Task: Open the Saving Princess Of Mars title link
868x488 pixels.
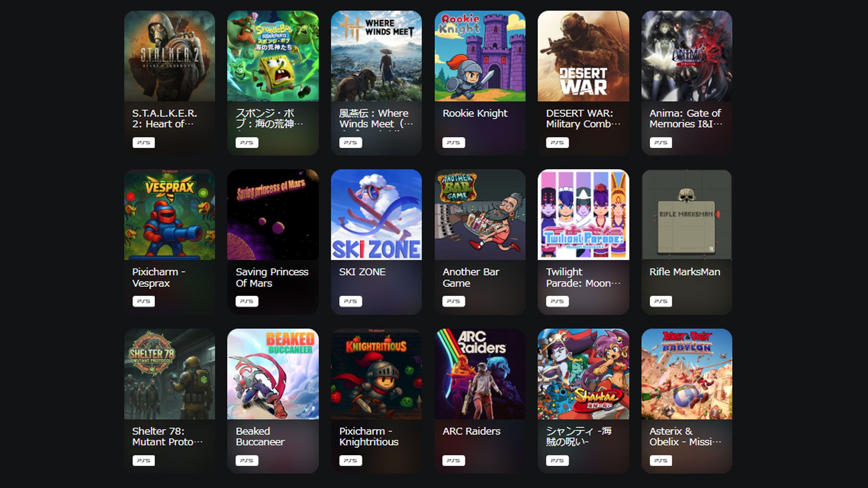Action: tap(272, 277)
